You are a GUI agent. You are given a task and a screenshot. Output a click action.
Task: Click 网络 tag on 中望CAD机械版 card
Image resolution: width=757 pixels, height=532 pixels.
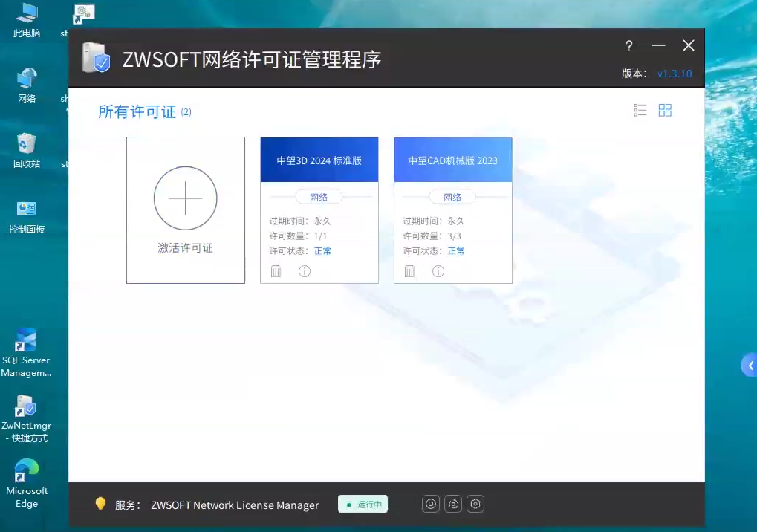452,197
